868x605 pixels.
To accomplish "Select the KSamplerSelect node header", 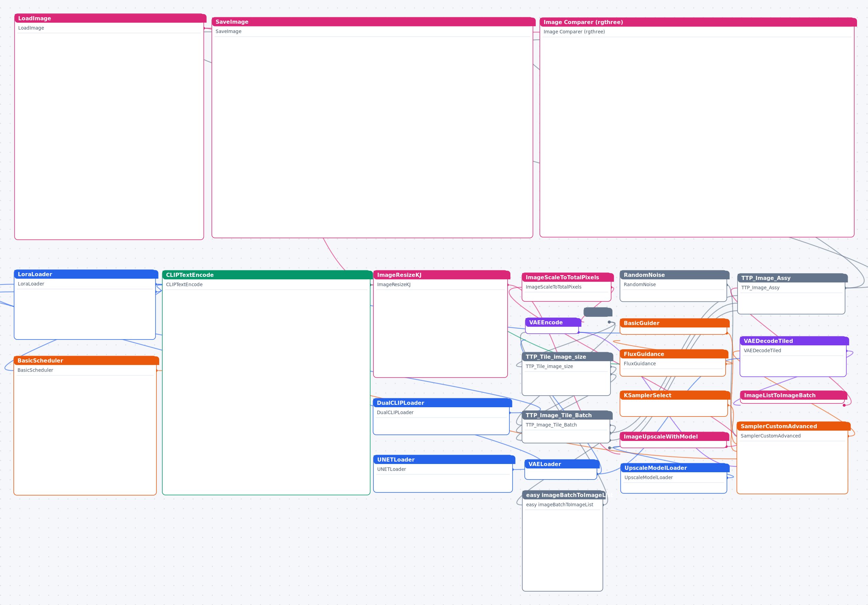I will click(x=675, y=395).
